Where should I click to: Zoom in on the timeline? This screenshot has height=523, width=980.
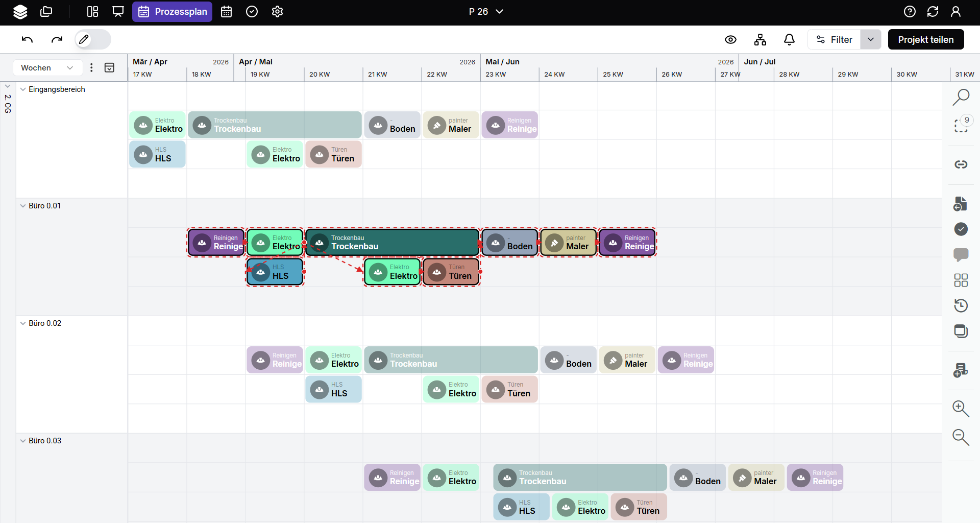coord(961,409)
